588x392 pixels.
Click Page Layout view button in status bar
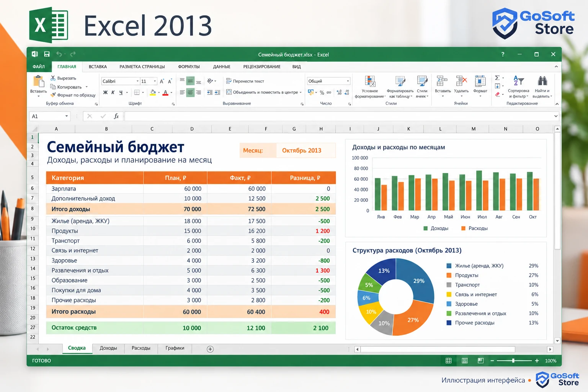465,361
